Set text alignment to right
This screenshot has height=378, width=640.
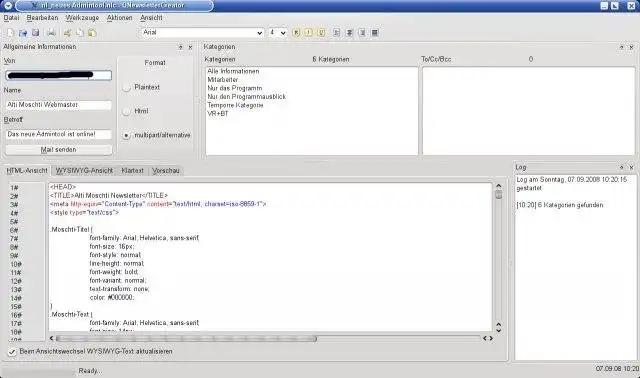click(x=362, y=32)
